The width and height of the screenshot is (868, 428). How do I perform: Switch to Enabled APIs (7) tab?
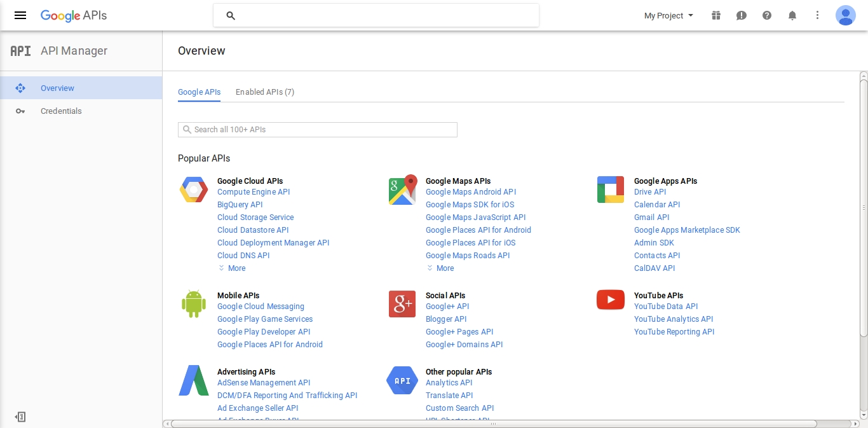pyautogui.click(x=265, y=92)
